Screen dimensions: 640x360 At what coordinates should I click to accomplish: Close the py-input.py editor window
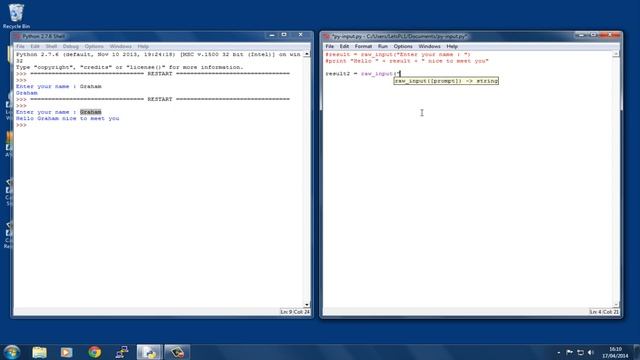coord(610,35)
